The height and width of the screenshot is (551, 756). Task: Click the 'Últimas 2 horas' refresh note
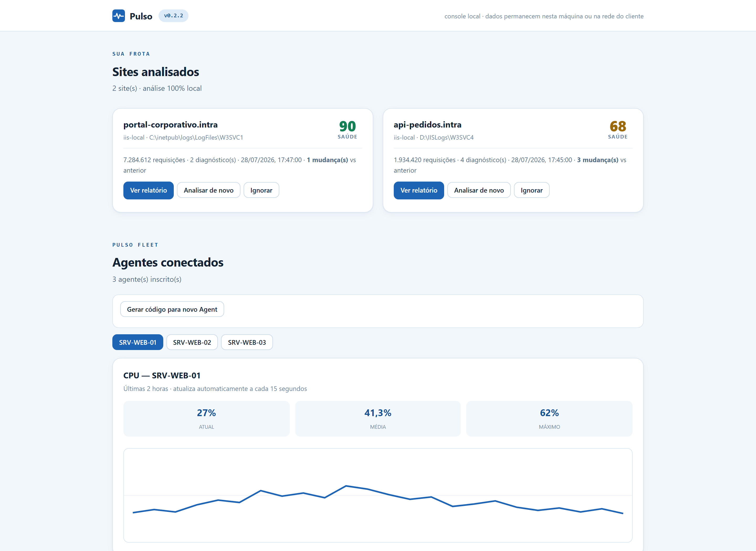point(215,389)
